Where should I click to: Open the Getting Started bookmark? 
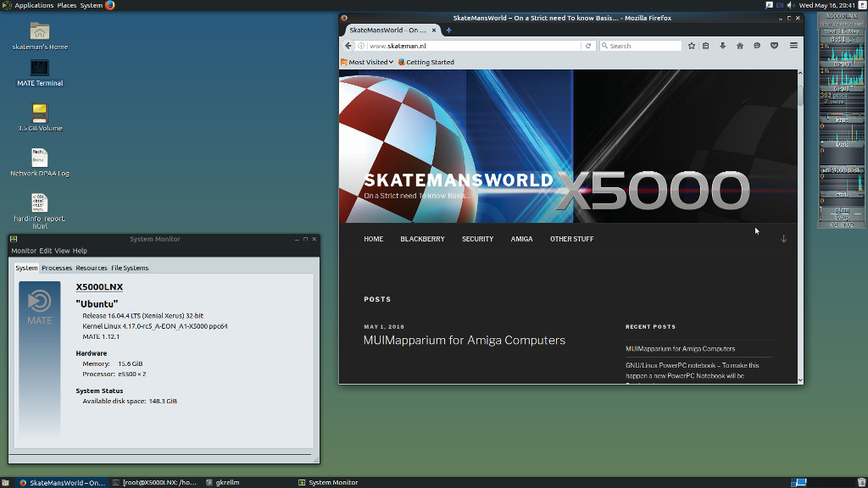click(x=426, y=62)
